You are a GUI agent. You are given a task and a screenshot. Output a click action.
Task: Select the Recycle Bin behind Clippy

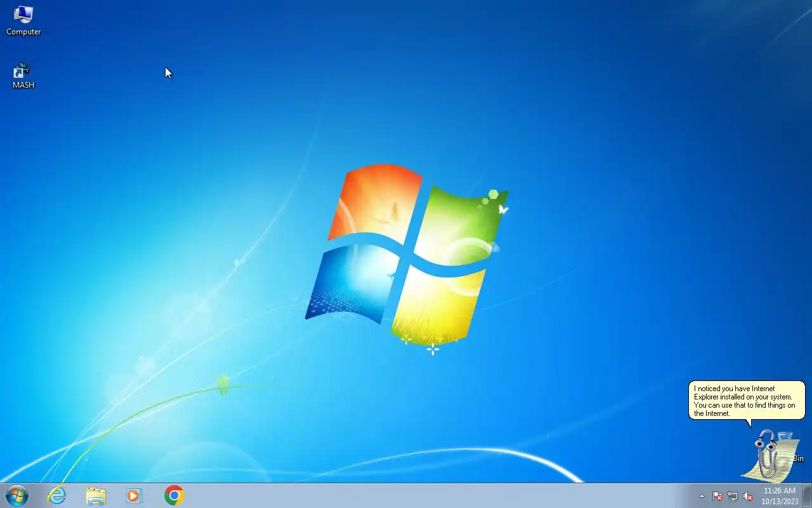790,446
